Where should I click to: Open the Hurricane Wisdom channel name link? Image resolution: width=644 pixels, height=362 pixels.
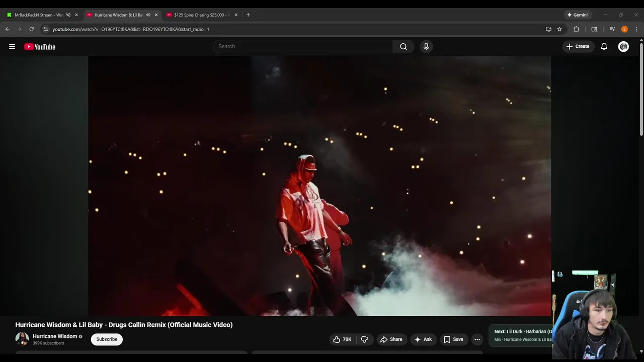(x=55, y=336)
